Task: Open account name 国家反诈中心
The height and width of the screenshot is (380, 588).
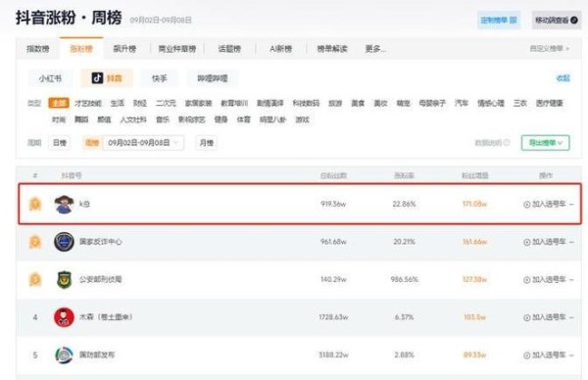Action: pyautogui.click(x=101, y=242)
